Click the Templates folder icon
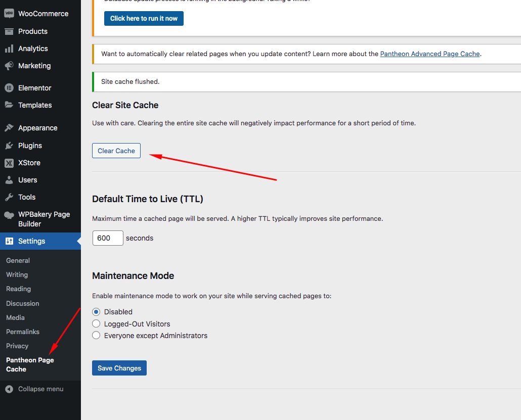Viewport: 521px width, 420px height. (9, 105)
